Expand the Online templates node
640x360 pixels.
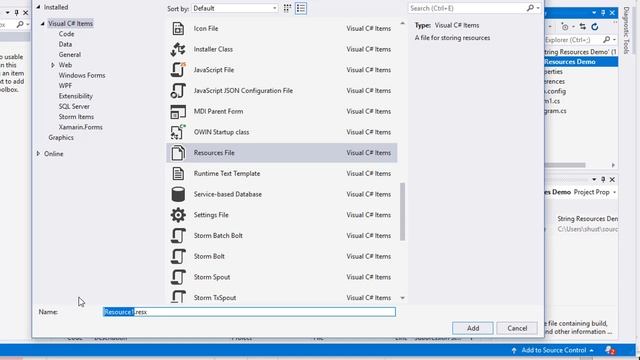[x=38, y=153]
